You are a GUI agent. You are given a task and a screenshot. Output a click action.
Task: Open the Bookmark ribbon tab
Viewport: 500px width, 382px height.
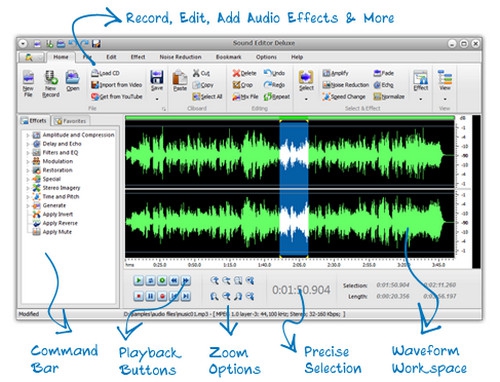228,57
